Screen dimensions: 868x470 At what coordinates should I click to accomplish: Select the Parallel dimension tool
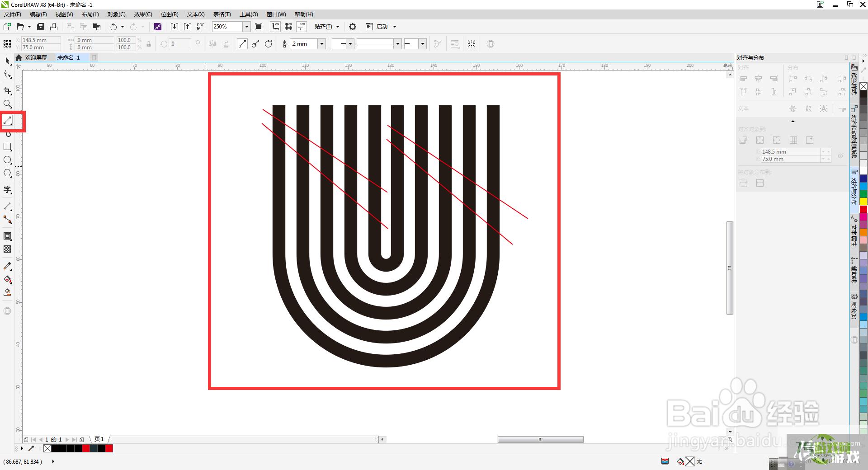pyautogui.click(x=8, y=206)
